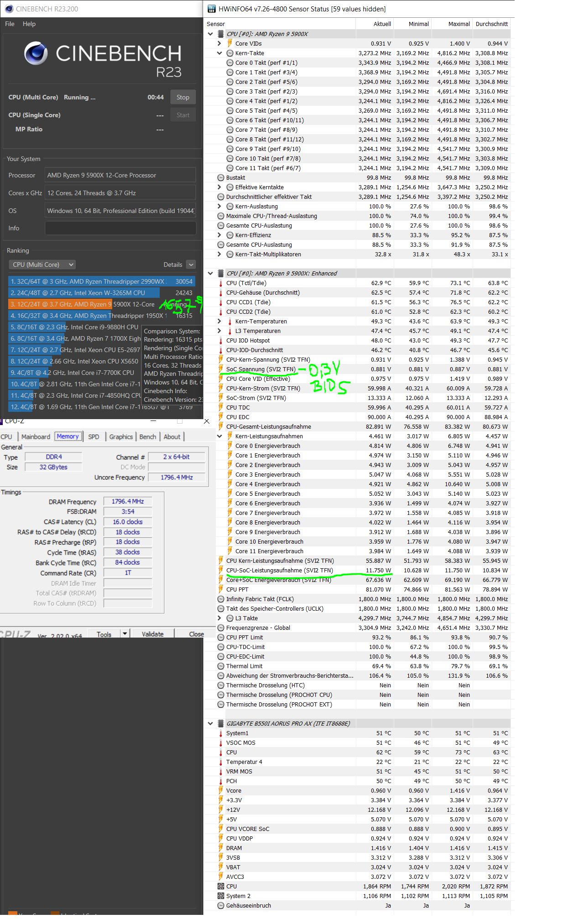Click the clock icon next to Kern-Takte
Image resolution: width=584 pixels, height=924 pixels.
(x=230, y=53)
